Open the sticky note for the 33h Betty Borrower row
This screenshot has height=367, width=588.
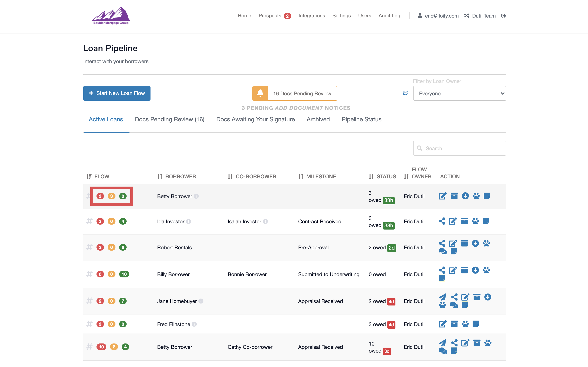(487, 196)
